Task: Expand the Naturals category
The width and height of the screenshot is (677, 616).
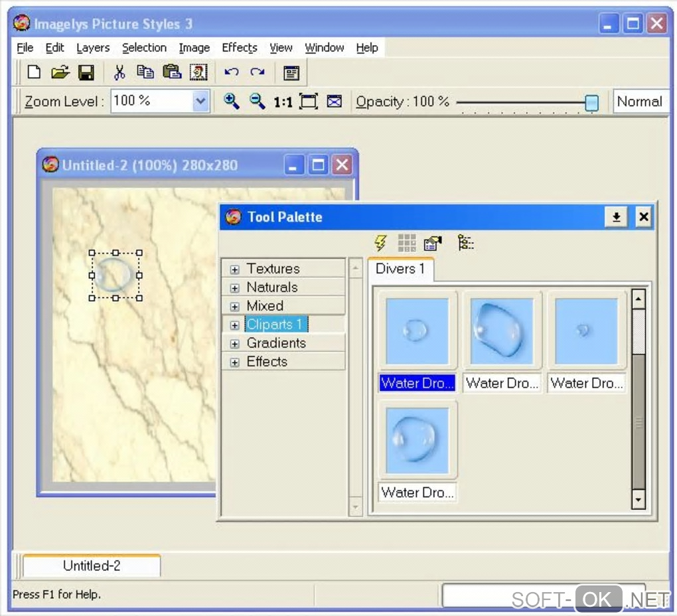Action: click(234, 288)
